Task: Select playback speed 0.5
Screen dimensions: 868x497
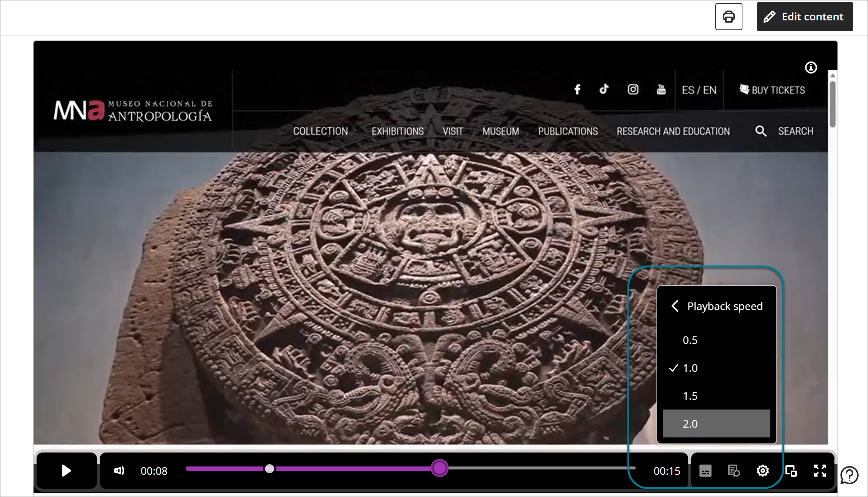Action: click(x=690, y=340)
